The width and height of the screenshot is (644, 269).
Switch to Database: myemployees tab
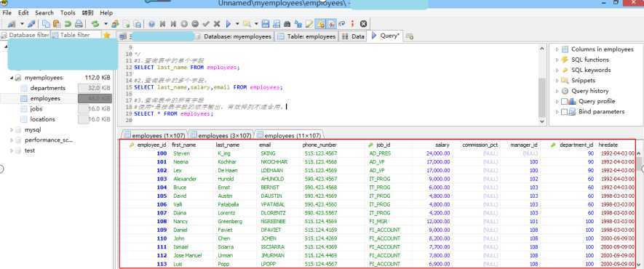[234, 36]
